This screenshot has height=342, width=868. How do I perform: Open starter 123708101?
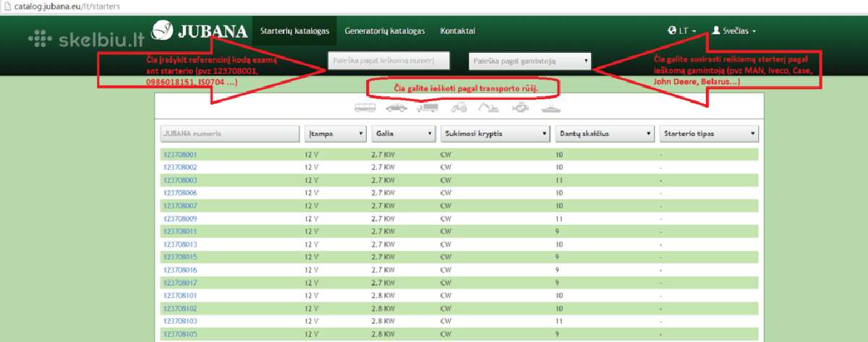pyautogui.click(x=180, y=296)
